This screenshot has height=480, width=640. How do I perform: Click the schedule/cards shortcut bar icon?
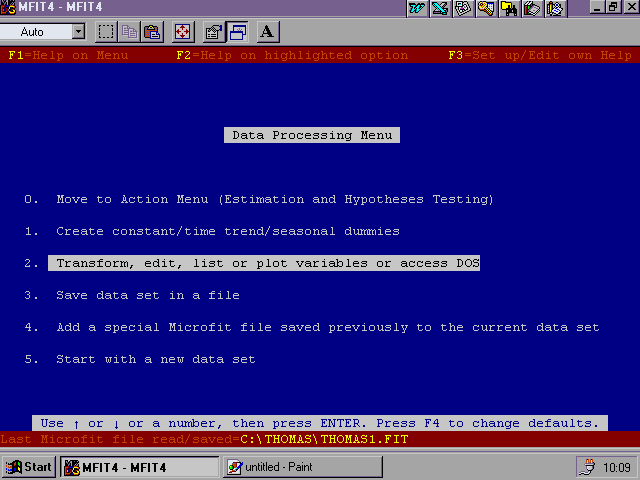point(463,8)
